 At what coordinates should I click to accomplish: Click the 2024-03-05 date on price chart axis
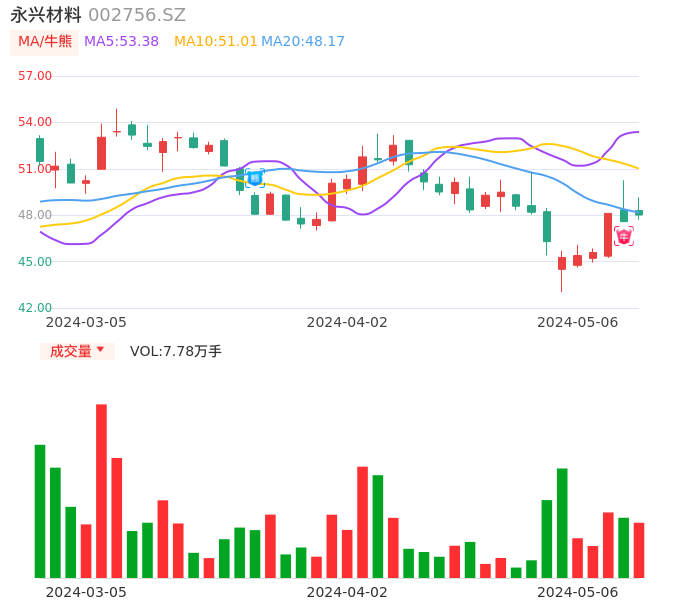point(86,322)
